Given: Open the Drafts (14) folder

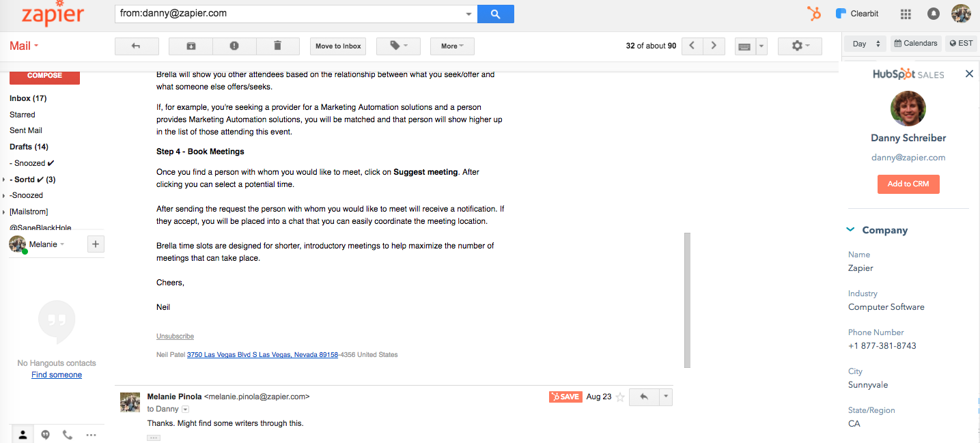Looking at the screenshot, I should tap(29, 147).
